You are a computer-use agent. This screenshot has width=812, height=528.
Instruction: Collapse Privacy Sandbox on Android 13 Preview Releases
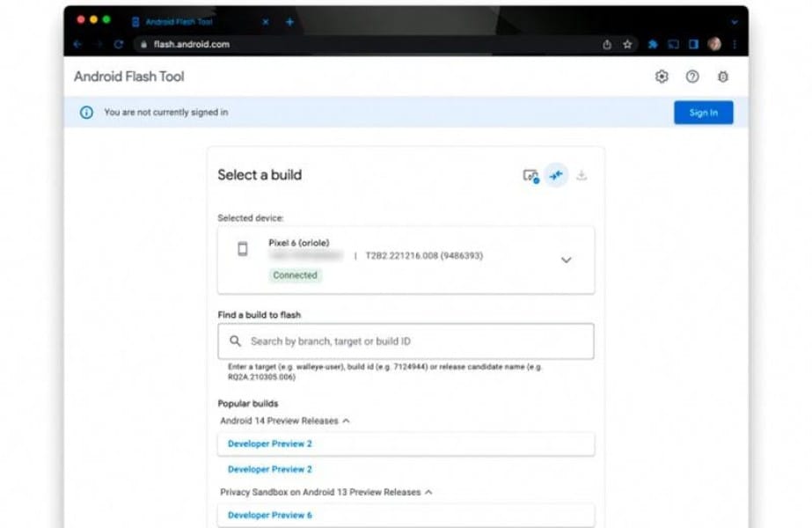[428, 492]
